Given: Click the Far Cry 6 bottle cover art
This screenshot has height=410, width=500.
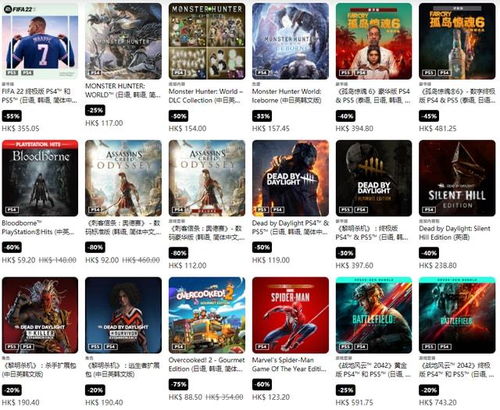Looking at the screenshot, I should click(457, 41).
